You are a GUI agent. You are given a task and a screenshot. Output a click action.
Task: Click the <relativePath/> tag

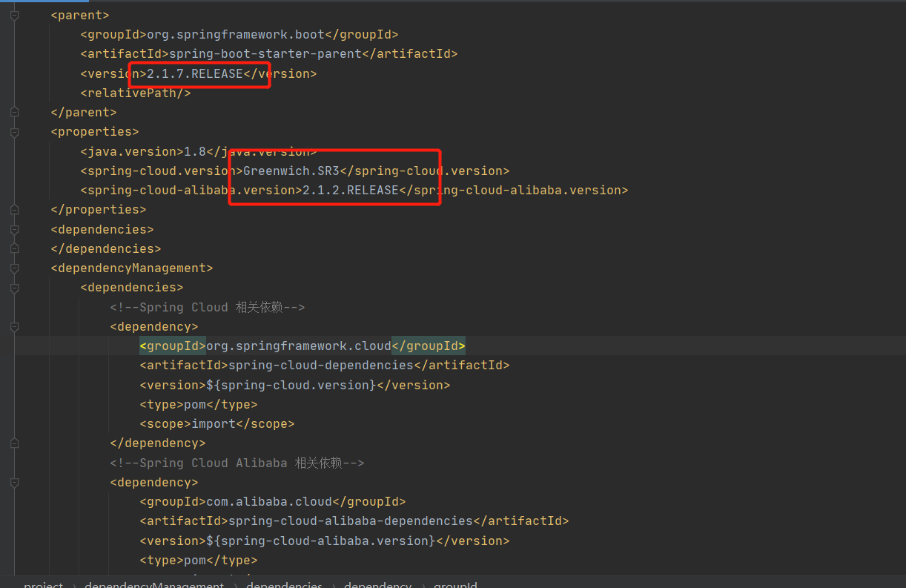(136, 93)
